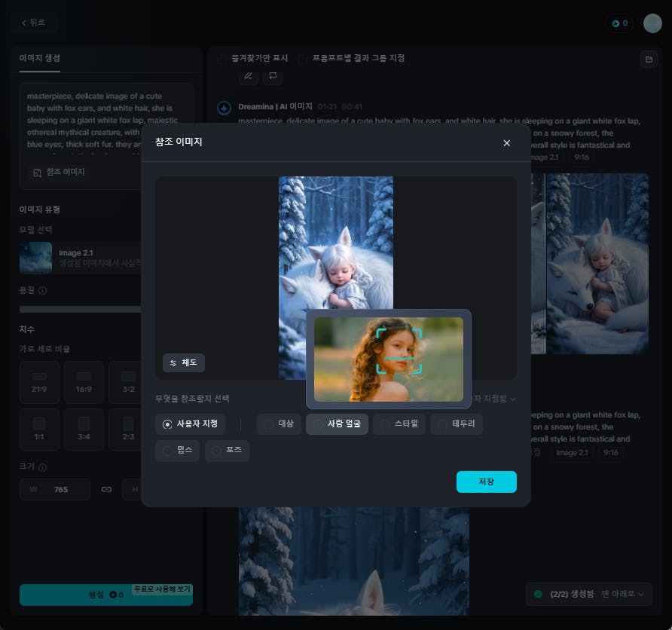Go back with the 뒤로 button
The image size is (672, 630).
click(x=34, y=23)
